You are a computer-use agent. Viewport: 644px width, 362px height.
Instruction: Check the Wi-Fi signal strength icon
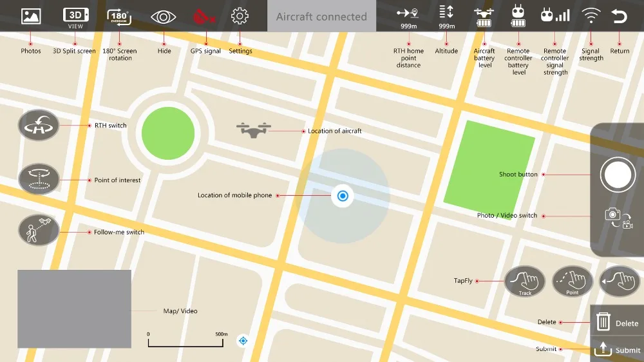tap(591, 16)
